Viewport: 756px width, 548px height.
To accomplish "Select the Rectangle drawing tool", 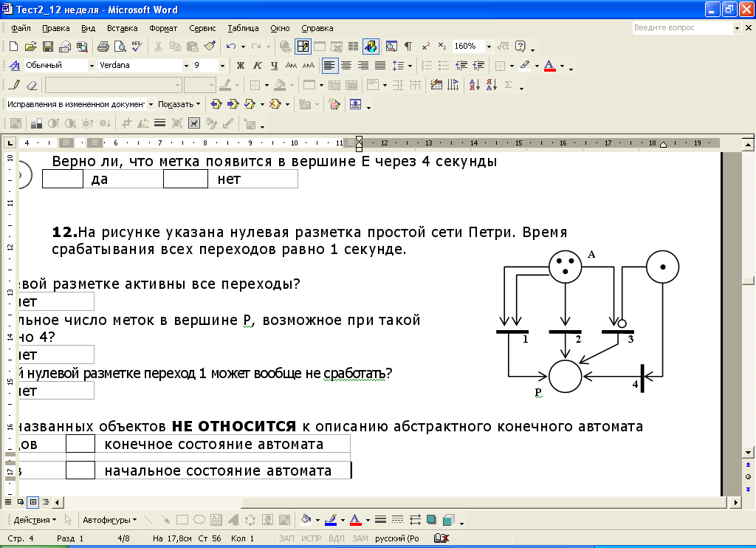I will coord(182,520).
